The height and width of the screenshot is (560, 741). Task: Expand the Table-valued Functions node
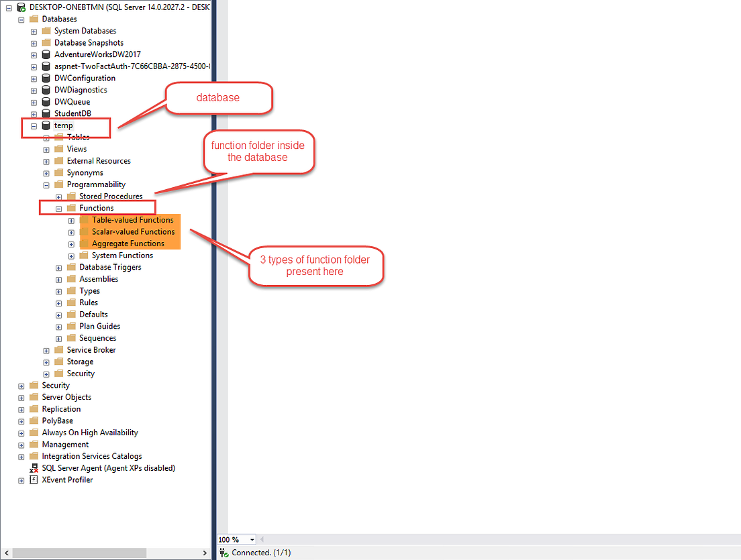coord(71,220)
